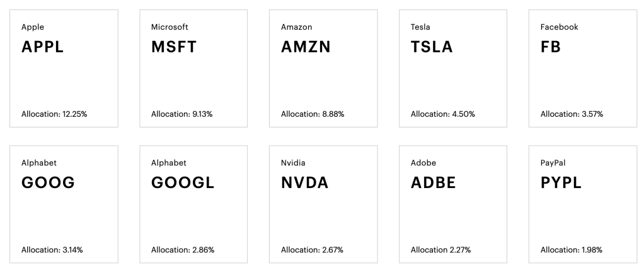644x270 pixels.
Task: Select the Microsoft company name label
Action: (x=170, y=27)
